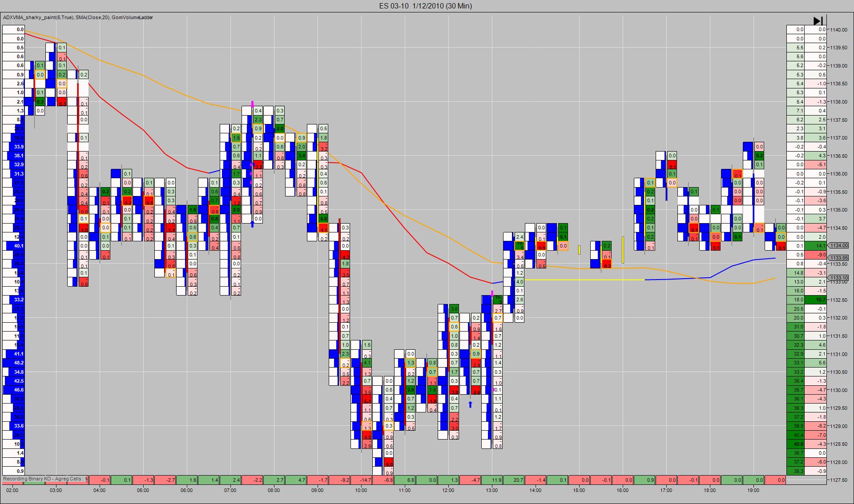Click the -4.7 cell in the bottom delta row

tap(470, 480)
